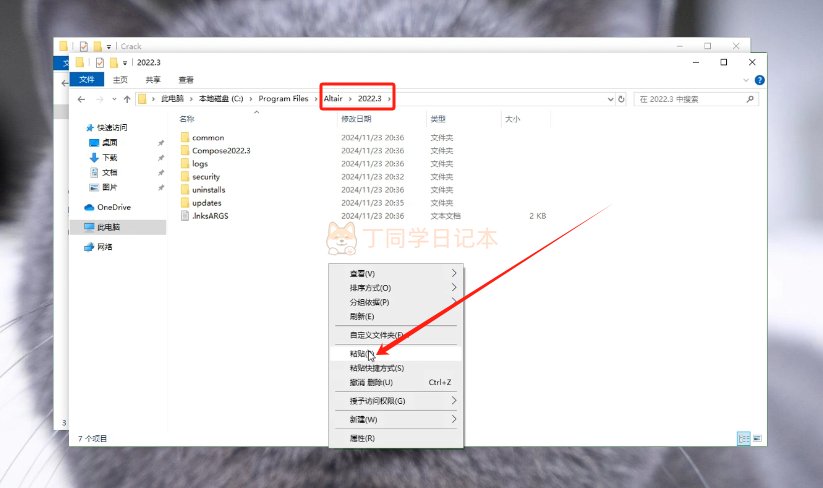
Task: Select the .lnksARGS text file icon
Action: coord(185,216)
